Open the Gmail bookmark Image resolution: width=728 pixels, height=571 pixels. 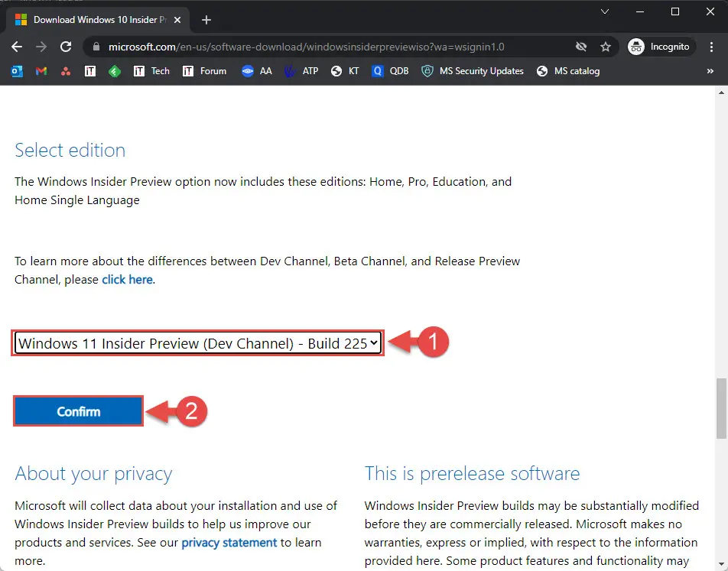point(41,71)
